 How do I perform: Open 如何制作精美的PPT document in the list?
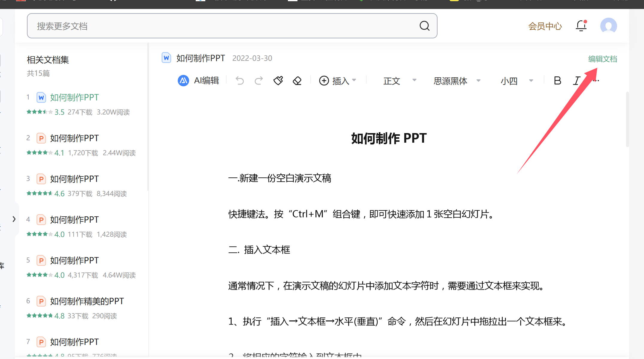pos(87,301)
